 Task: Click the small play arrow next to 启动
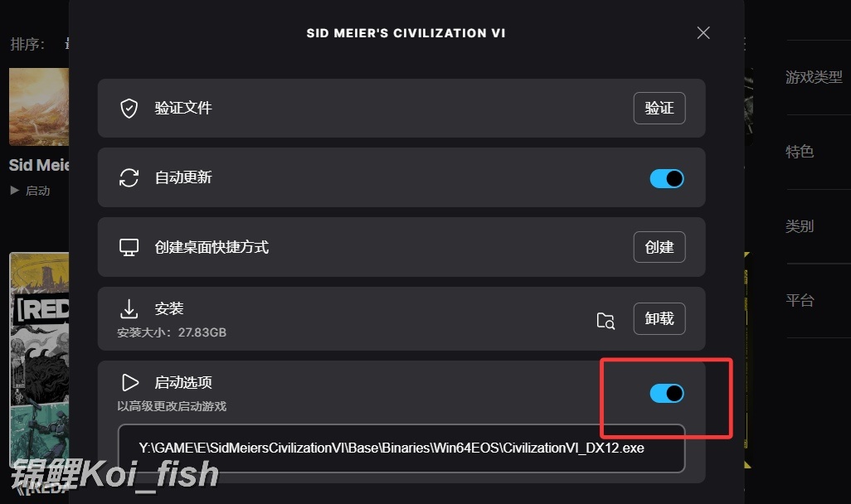click(15, 191)
